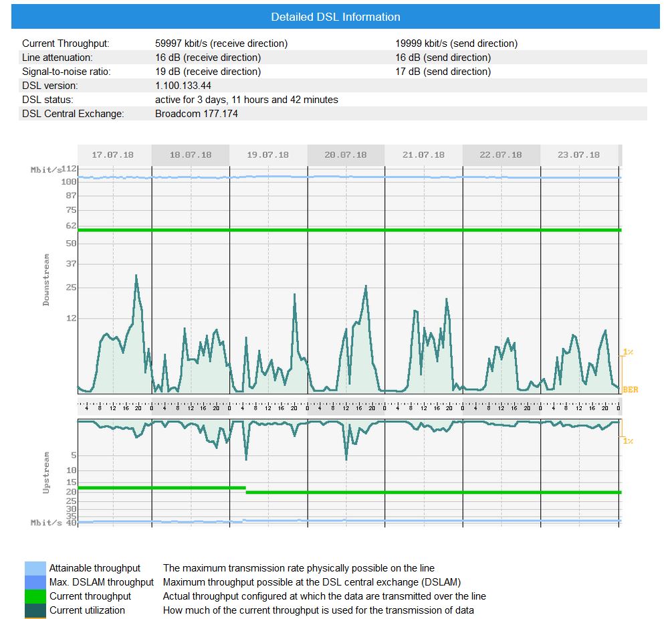
Task: Click the orange BER label beside the chart
Action: tap(630, 389)
